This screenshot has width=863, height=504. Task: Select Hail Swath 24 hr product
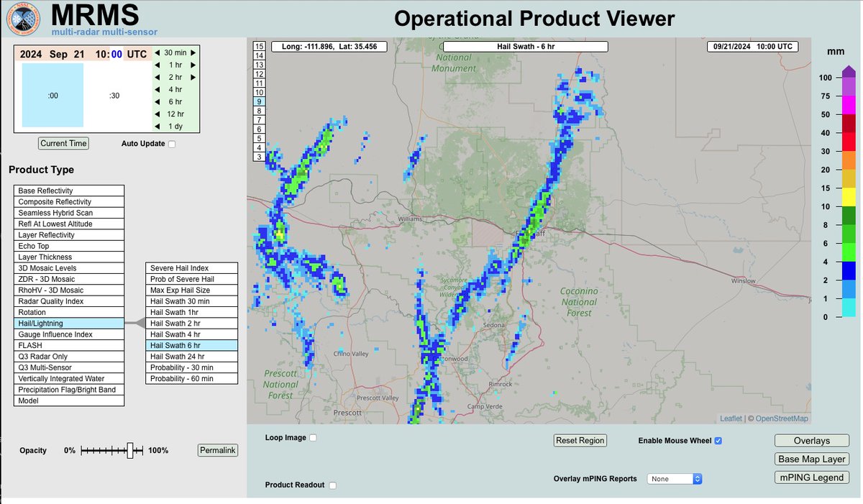191,356
